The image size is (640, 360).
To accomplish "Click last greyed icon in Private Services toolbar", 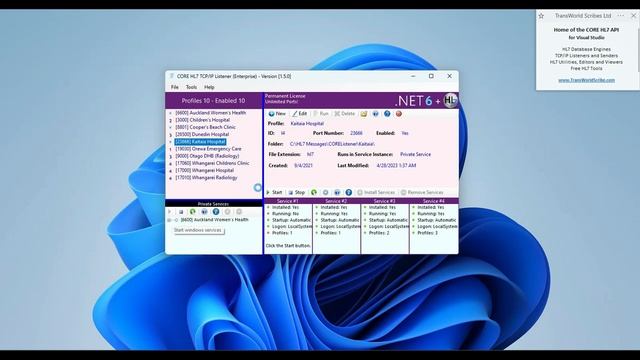I will pos(239,212).
